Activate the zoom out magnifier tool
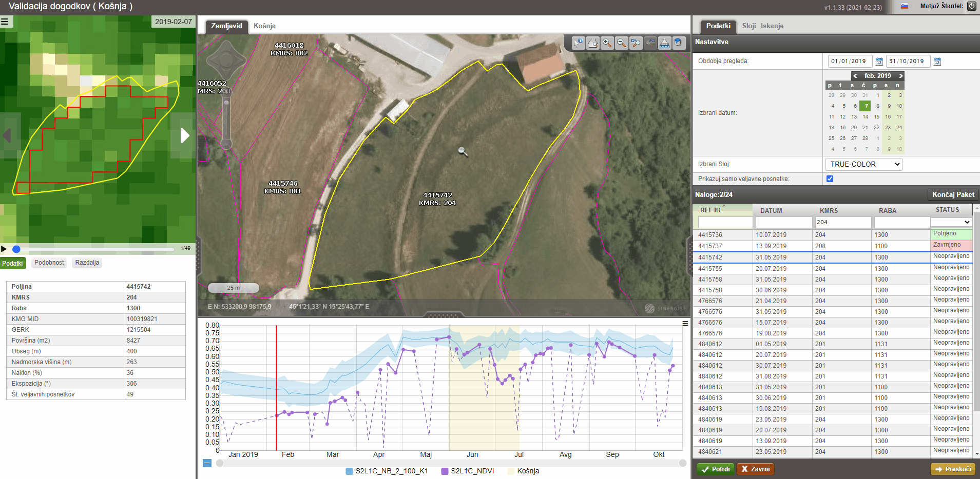The image size is (980, 479). coord(621,43)
